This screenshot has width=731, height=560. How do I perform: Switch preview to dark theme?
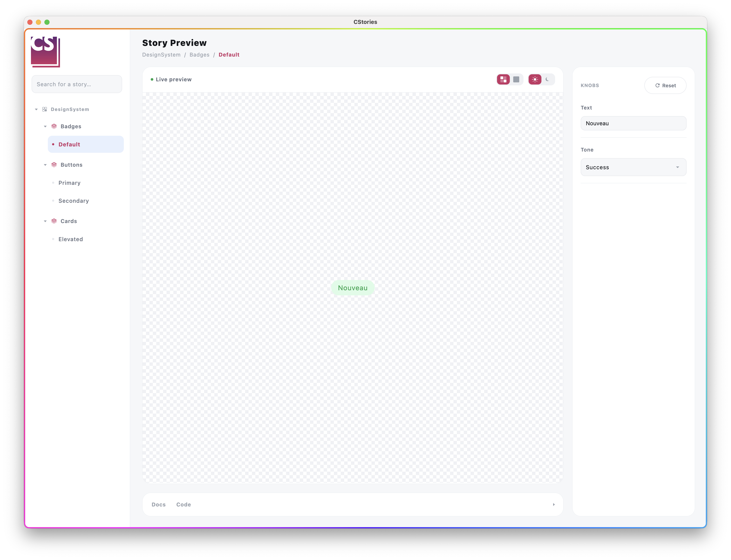pos(548,79)
